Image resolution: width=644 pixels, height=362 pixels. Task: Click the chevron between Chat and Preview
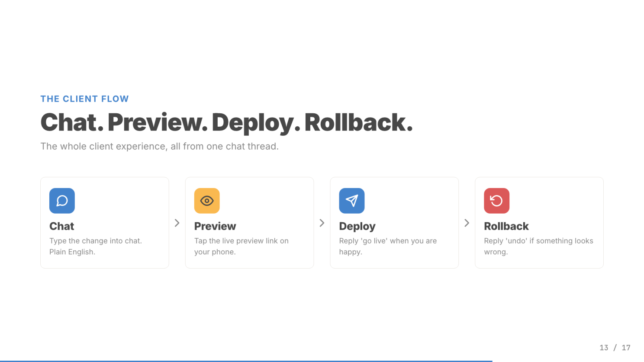point(177,223)
